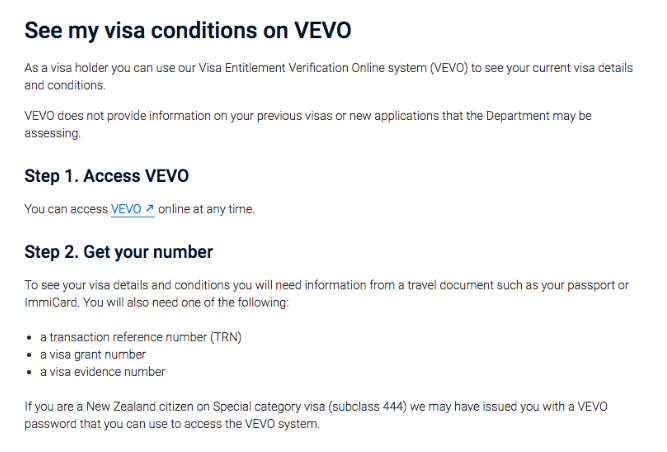Click the text 'online at any time.'

coord(206,209)
